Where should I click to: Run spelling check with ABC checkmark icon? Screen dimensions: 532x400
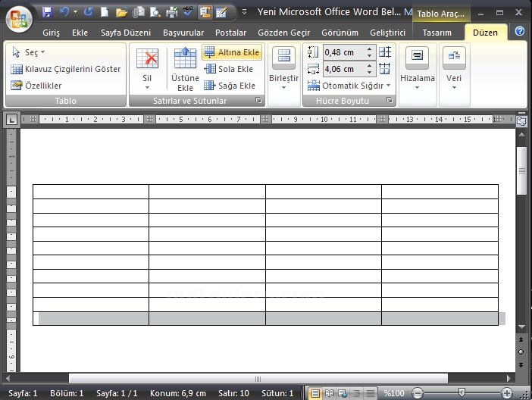click(x=188, y=12)
